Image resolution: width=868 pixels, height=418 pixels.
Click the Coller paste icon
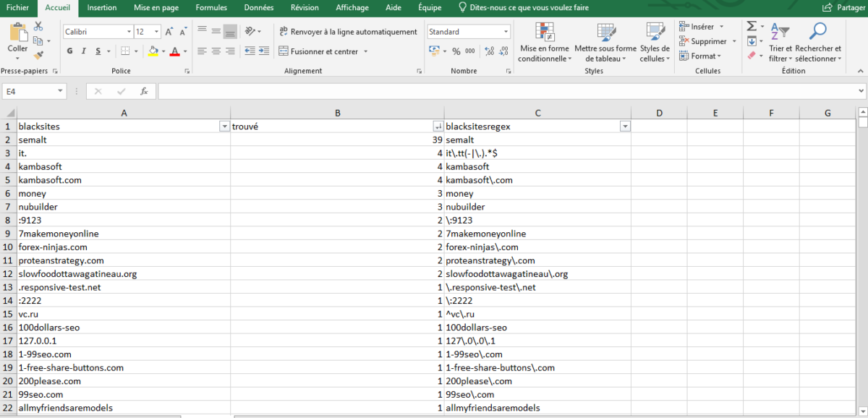click(17, 34)
